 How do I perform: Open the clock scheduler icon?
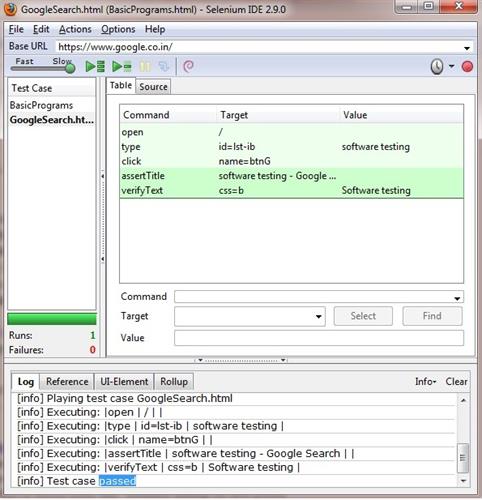(x=437, y=66)
